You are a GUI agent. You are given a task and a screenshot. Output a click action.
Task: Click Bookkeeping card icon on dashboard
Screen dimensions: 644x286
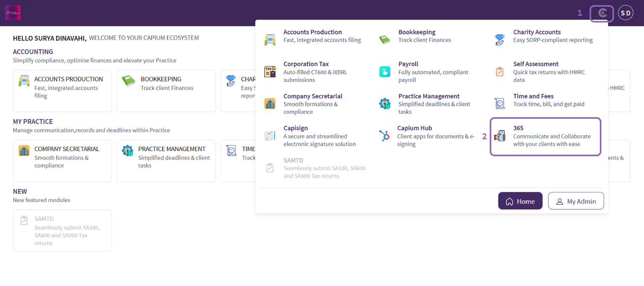129,80
